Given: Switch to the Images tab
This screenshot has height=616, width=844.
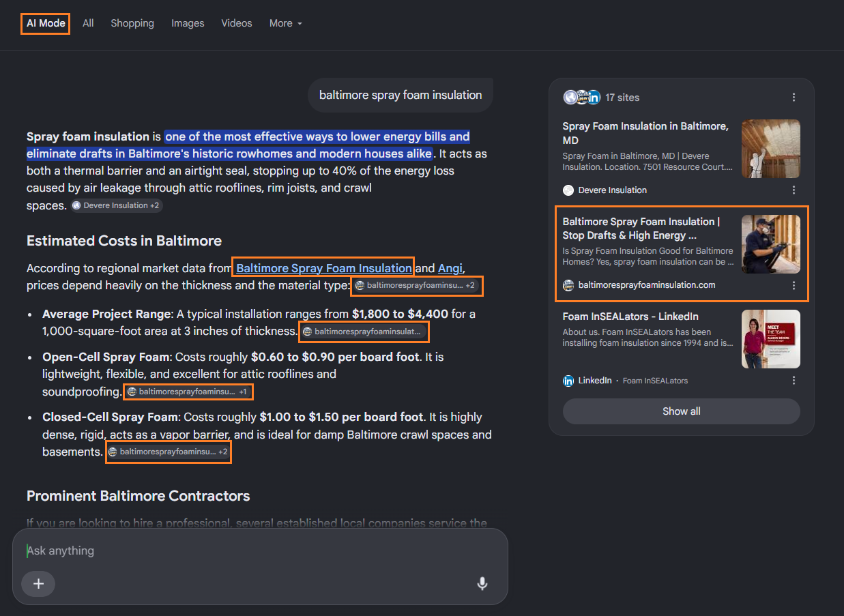Looking at the screenshot, I should [188, 23].
